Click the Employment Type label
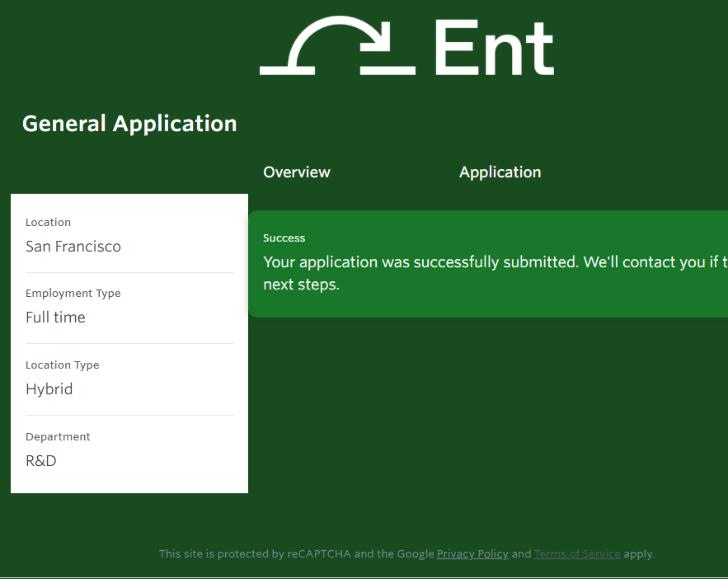Image resolution: width=728 pixels, height=579 pixels. [x=73, y=294]
